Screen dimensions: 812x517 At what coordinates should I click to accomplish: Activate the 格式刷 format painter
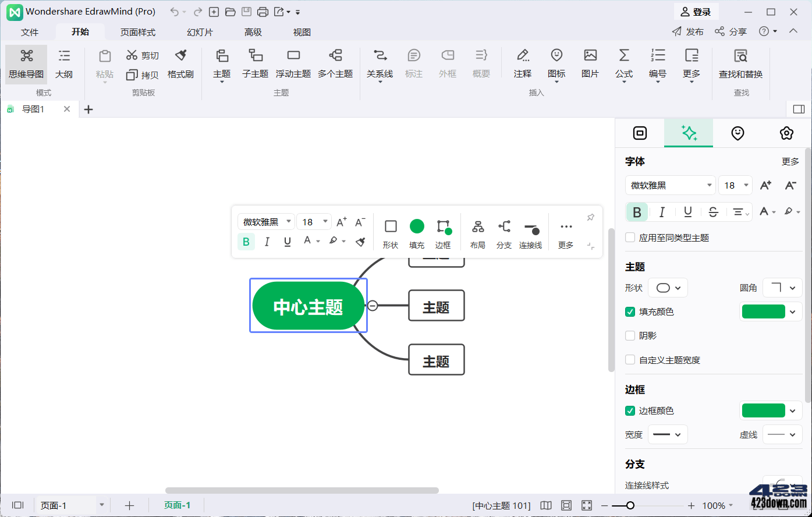pyautogui.click(x=180, y=64)
